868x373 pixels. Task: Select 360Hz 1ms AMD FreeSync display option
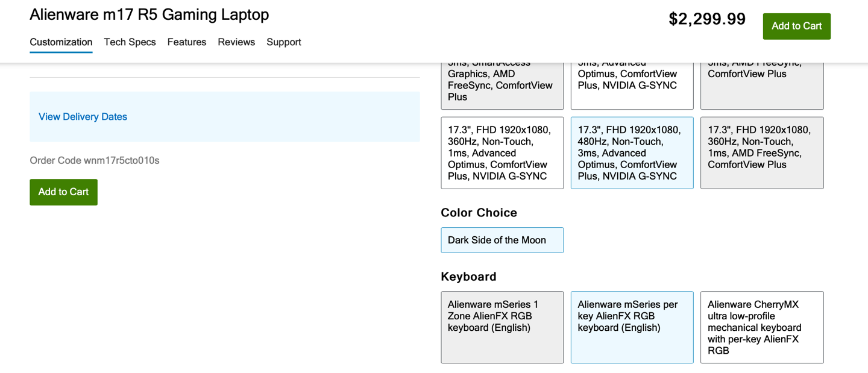coord(762,153)
